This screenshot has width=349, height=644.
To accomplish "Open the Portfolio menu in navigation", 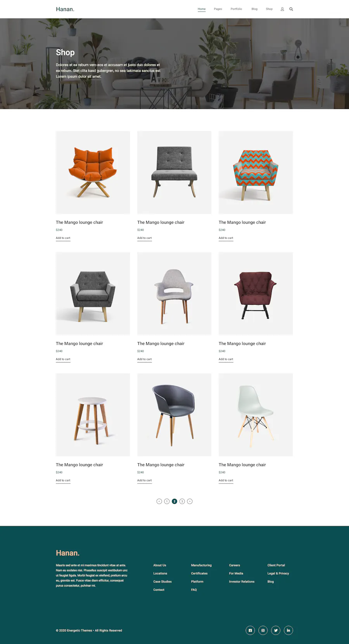I will (236, 9).
